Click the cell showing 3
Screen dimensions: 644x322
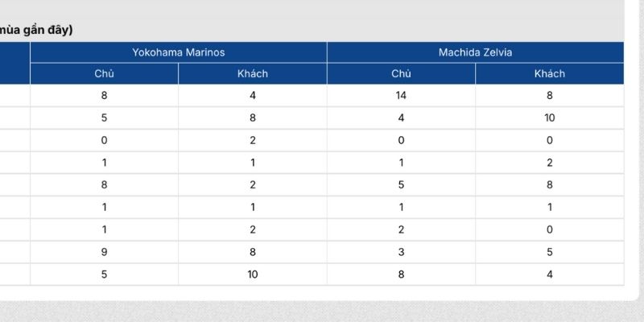click(x=401, y=252)
